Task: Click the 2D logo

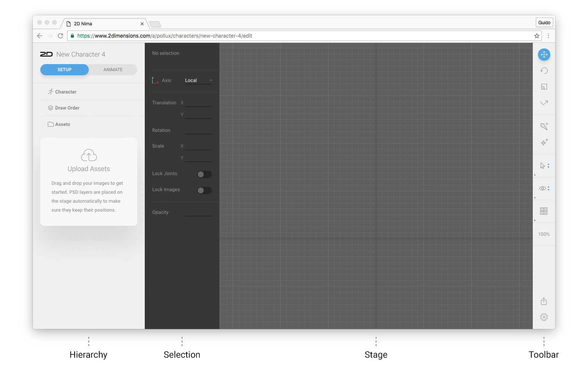Action: coord(46,54)
